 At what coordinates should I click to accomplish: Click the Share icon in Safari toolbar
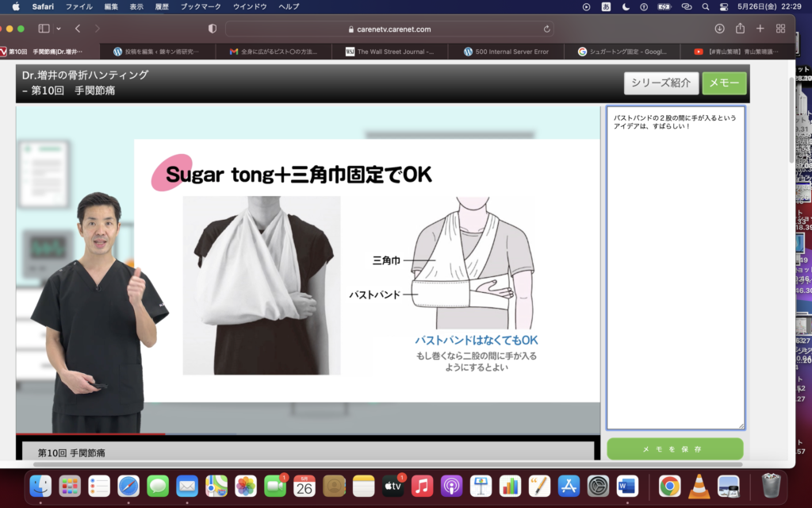click(740, 29)
